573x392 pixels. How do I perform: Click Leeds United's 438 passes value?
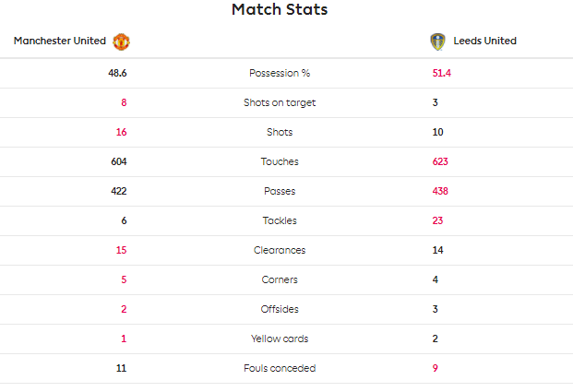tap(440, 191)
